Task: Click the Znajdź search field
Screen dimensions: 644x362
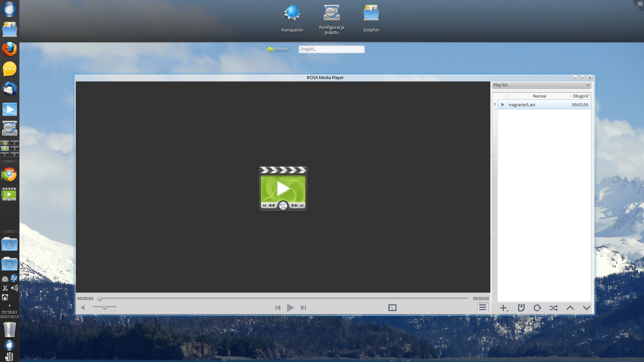Action: (x=331, y=49)
